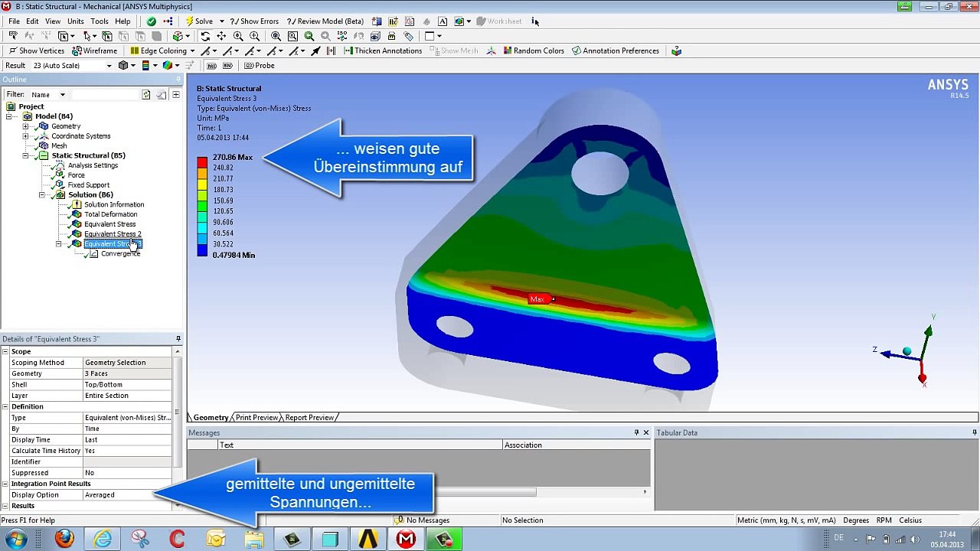The height and width of the screenshot is (551, 980).
Task: Click the green checkmark icon beside Help
Action: 152,21
